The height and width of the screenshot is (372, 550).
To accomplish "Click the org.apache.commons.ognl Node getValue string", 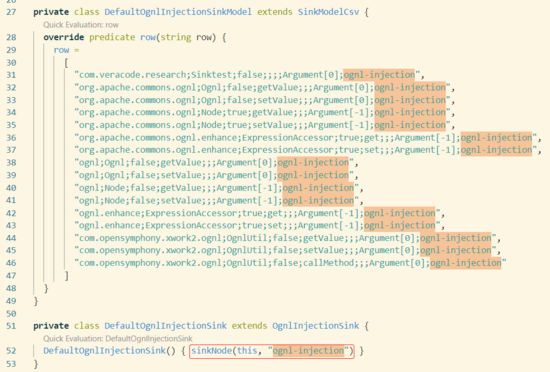I will click(x=262, y=112).
